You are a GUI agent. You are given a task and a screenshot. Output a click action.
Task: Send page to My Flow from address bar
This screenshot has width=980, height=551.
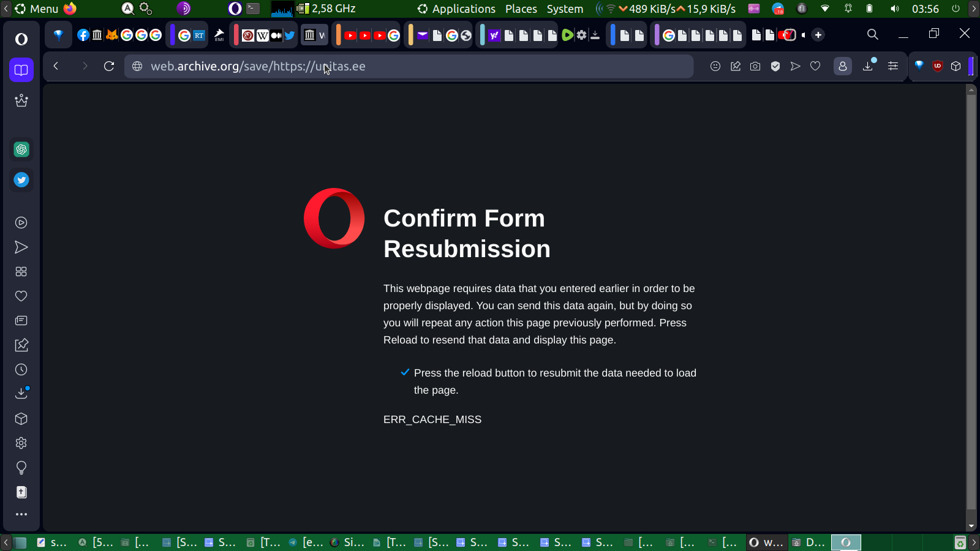(x=795, y=66)
